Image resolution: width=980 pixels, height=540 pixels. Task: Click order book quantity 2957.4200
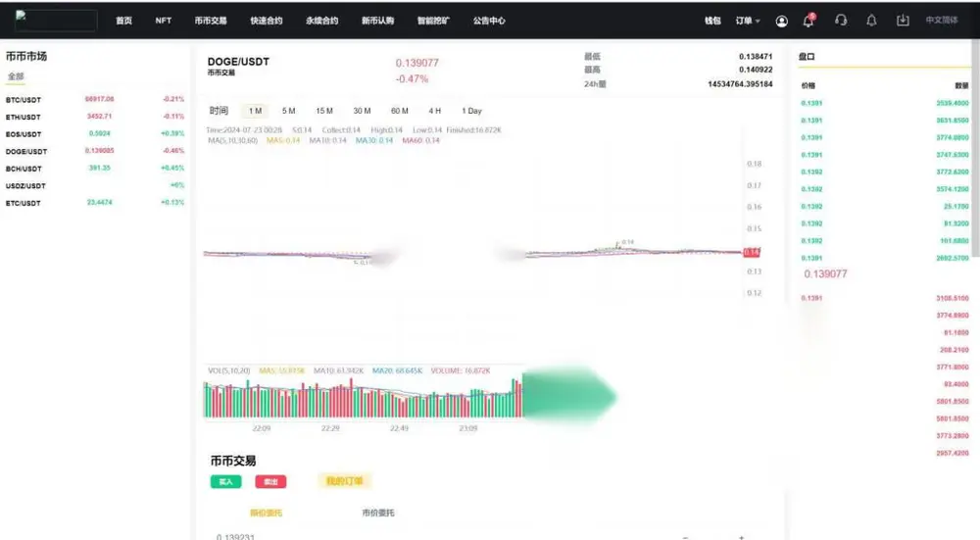pos(952,453)
